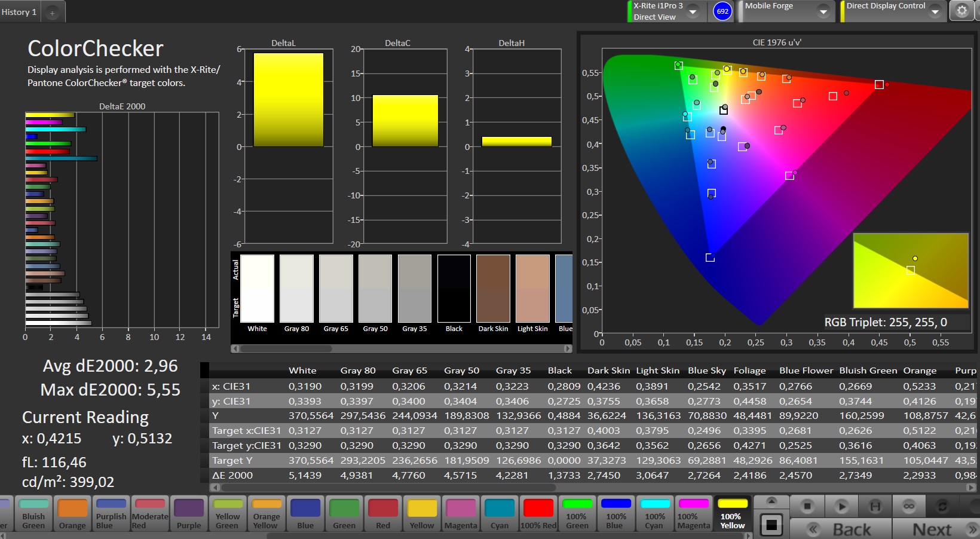
Task: Click the Next button
Action: (x=936, y=529)
